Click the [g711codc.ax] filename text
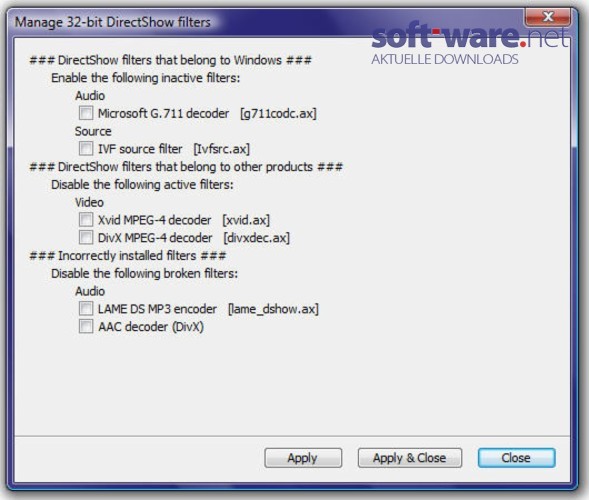This screenshot has height=500, width=589. pyautogui.click(x=278, y=113)
